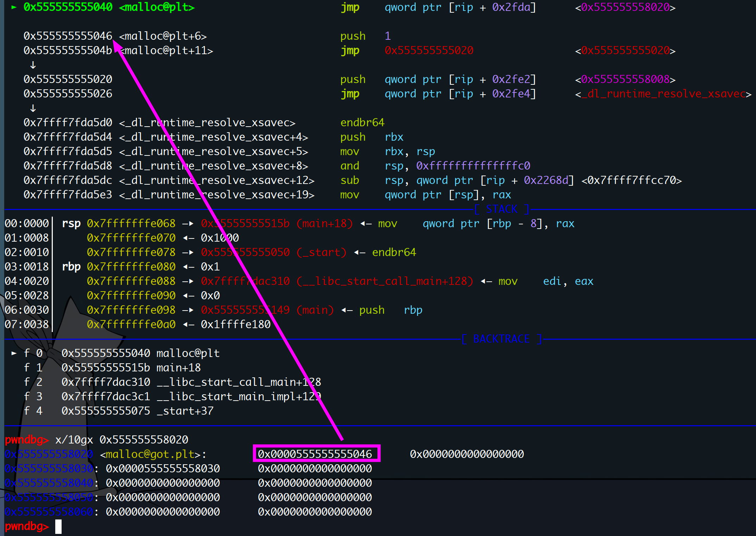
Task: Click the rbp register label in the stack
Action: coord(71,267)
